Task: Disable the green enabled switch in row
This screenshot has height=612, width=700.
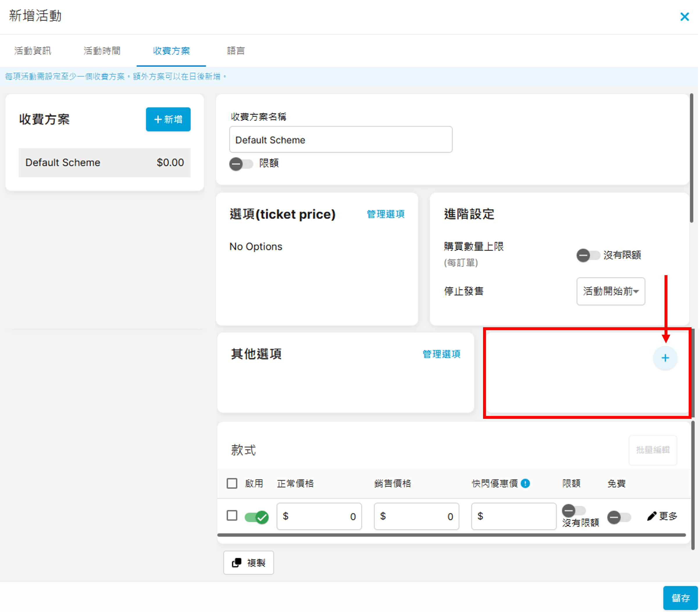Action: pyautogui.click(x=257, y=517)
